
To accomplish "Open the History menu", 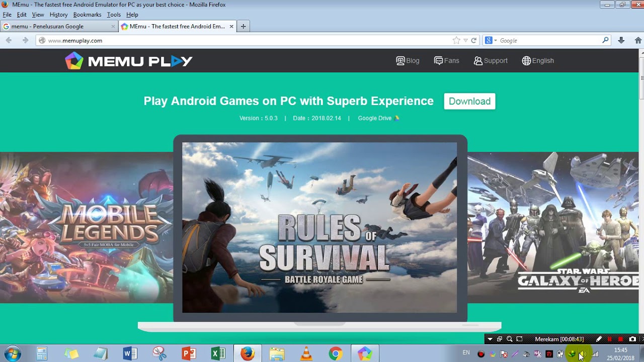I will click(58, 15).
